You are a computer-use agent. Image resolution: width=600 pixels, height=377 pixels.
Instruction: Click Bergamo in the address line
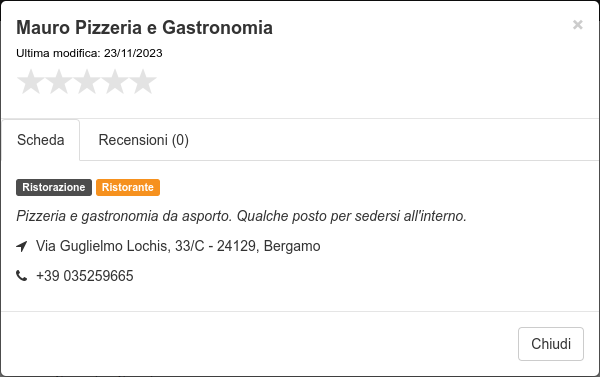pos(292,246)
